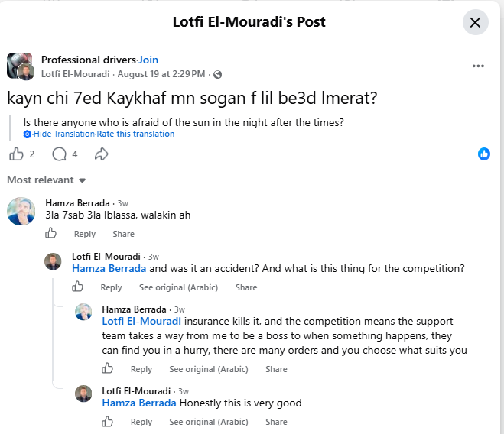Like the post with thumbs-up icon
The width and height of the screenshot is (504, 434).
(x=16, y=154)
